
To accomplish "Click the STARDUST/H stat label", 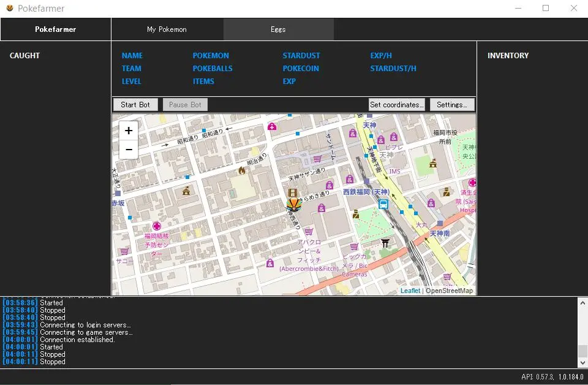I will click(393, 68).
